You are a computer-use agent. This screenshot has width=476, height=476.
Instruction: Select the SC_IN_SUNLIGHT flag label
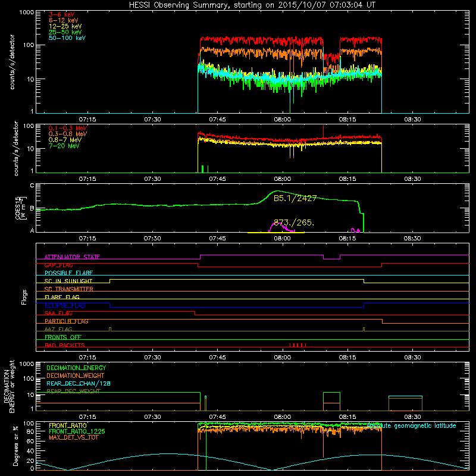[x=68, y=281]
